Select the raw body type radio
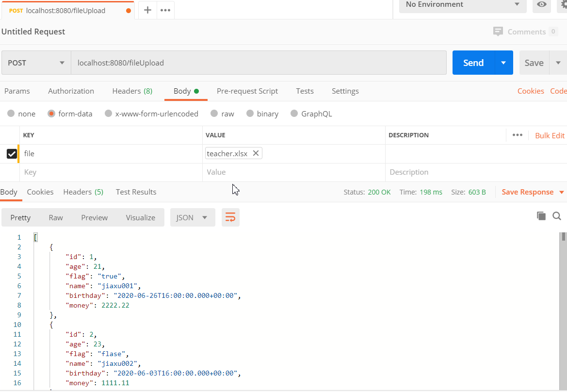This screenshot has height=392, width=567. point(214,114)
